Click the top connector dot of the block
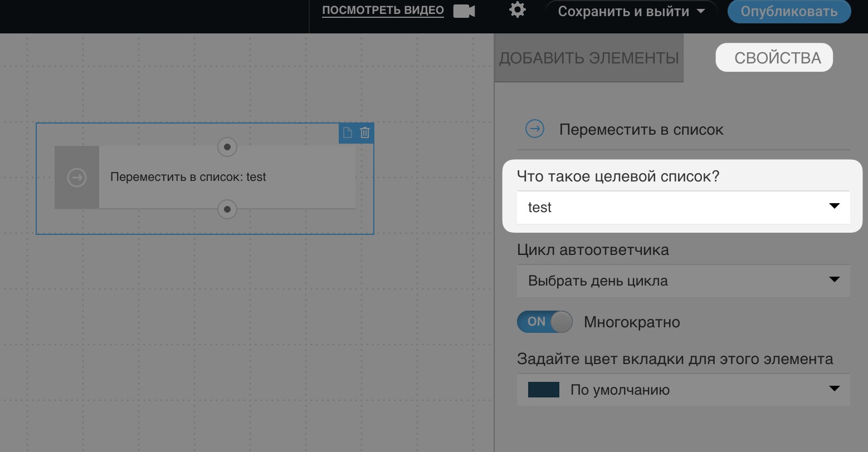Screen dimensions: 868x452 pos(227,147)
